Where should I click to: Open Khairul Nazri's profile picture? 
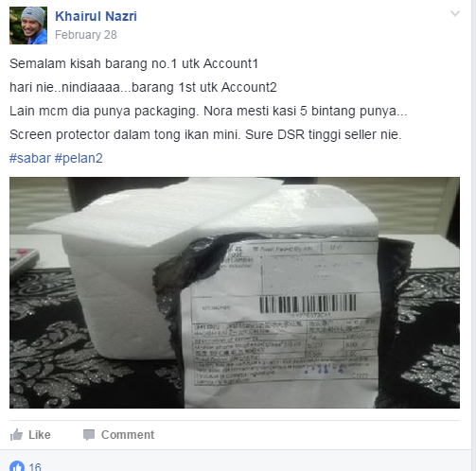(28, 26)
